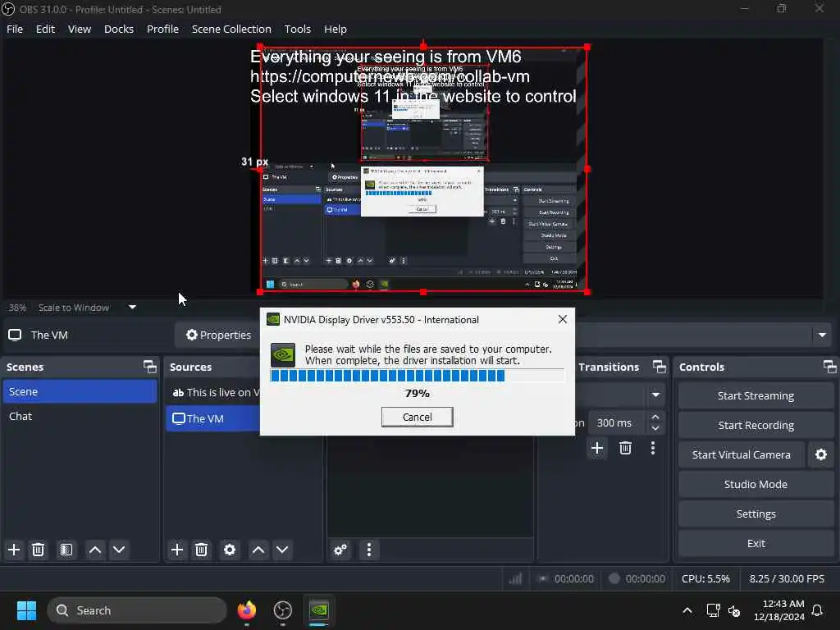Pop out the Transitions dock icon
Screen dimensions: 840x630
660,367
